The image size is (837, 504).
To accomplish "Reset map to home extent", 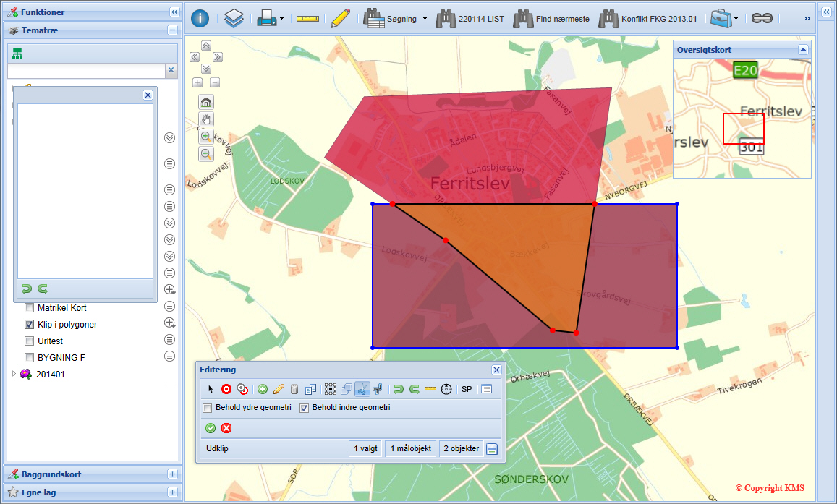I will click(206, 101).
